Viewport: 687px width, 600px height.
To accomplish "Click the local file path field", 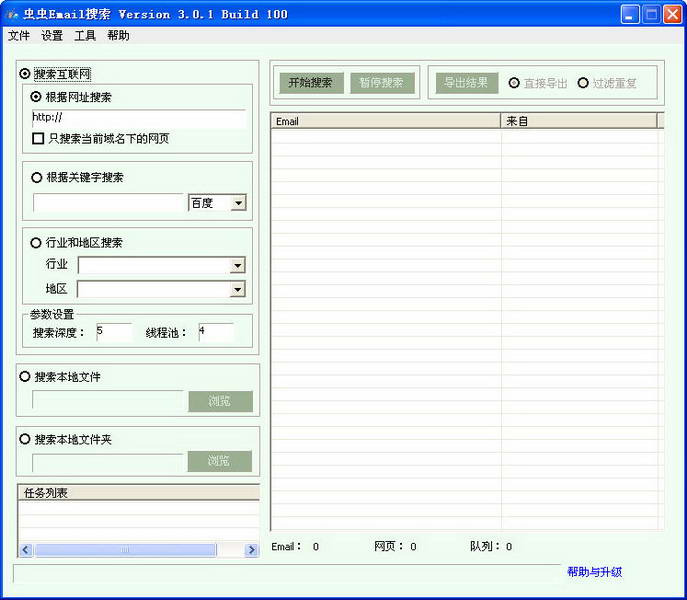I will coord(108,400).
